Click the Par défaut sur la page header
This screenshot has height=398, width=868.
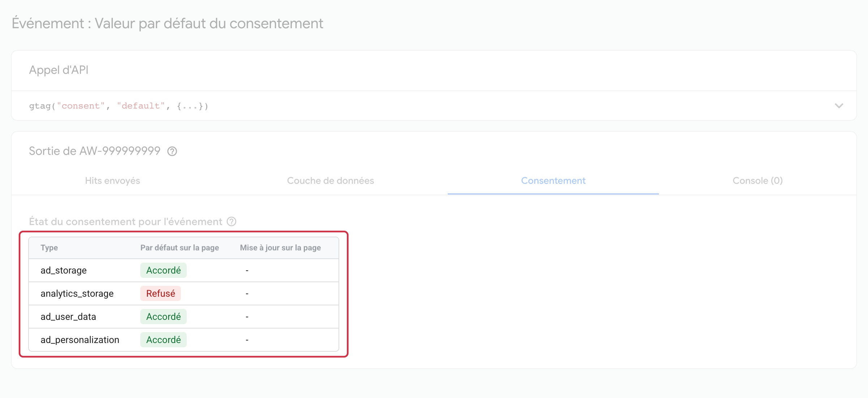click(180, 247)
